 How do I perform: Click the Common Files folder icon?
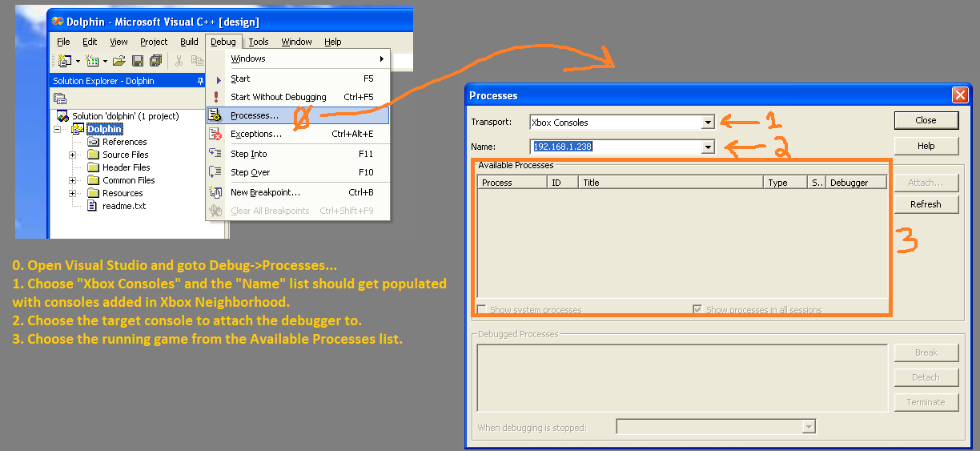pos(93,180)
